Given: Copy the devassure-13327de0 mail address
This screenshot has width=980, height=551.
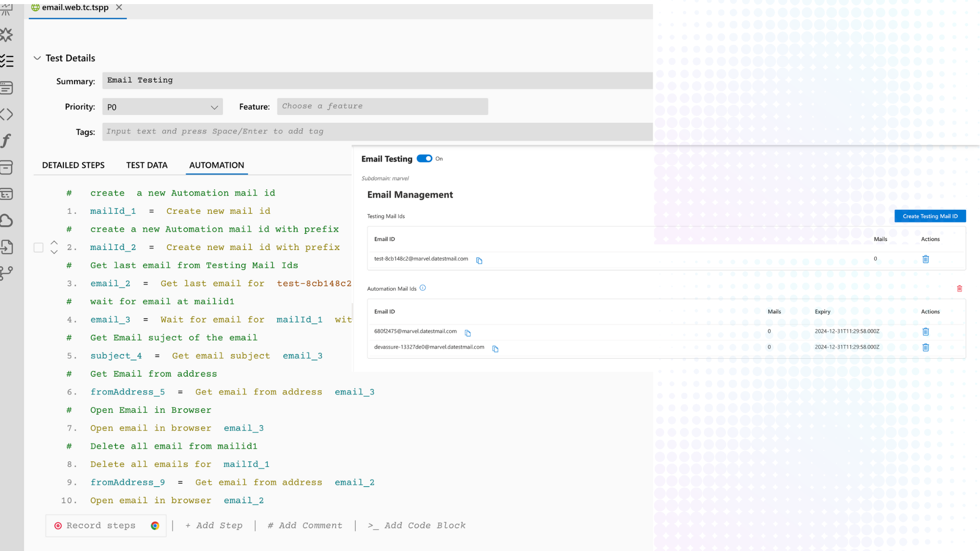Looking at the screenshot, I should tap(495, 349).
